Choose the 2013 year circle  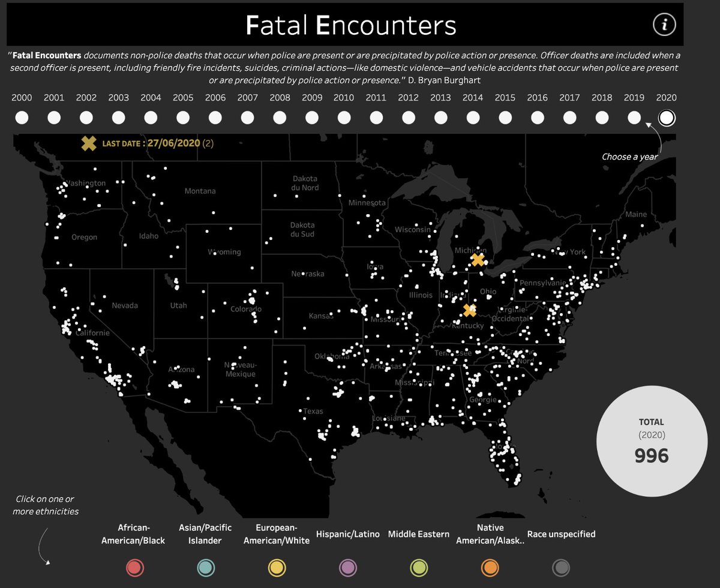tap(441, 118)
